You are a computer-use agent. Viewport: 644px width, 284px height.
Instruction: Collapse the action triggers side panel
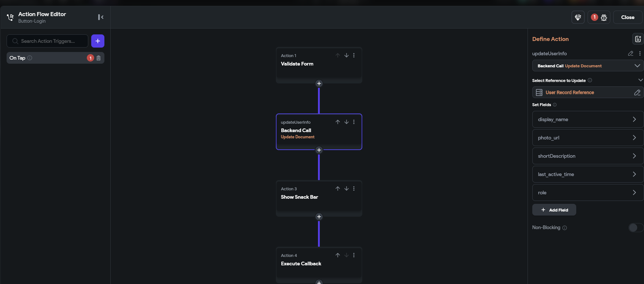pos(100,17)
